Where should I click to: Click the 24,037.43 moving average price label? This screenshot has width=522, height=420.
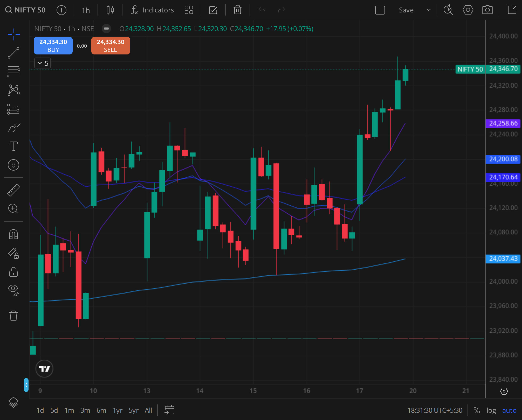(503, 259)
